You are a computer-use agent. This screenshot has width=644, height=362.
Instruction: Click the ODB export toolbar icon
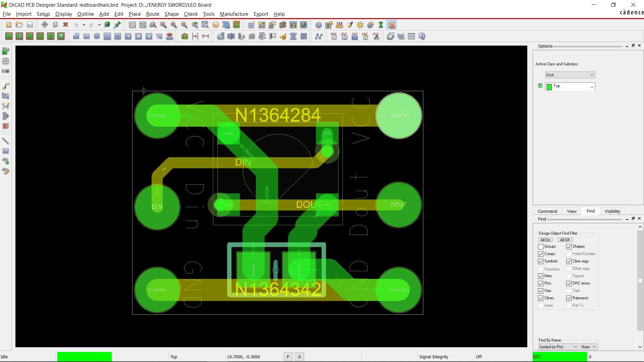point(221,36)
